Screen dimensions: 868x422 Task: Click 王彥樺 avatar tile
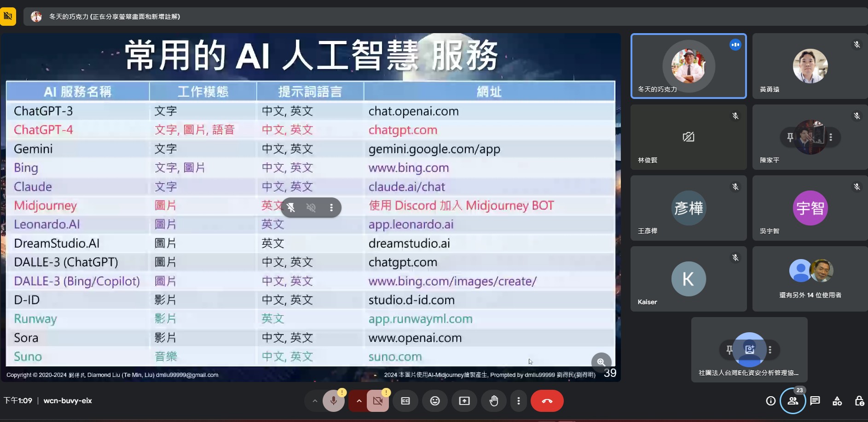point(689,208)
